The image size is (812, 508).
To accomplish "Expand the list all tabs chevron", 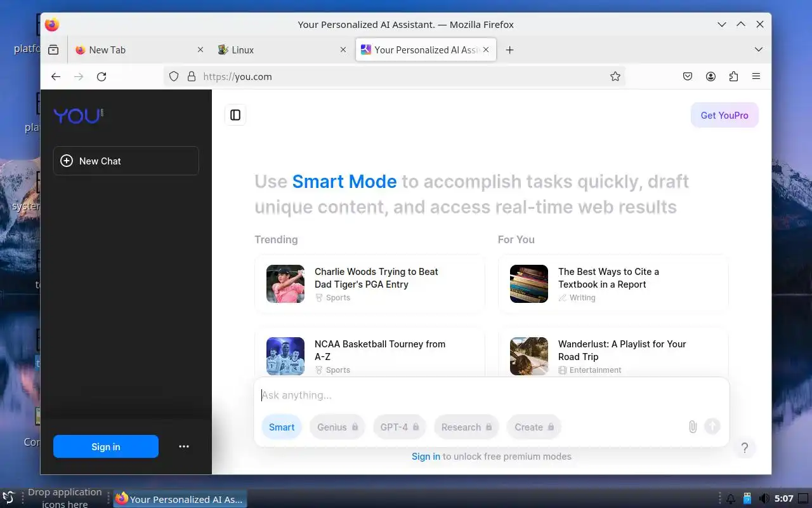I will point(758,50).
